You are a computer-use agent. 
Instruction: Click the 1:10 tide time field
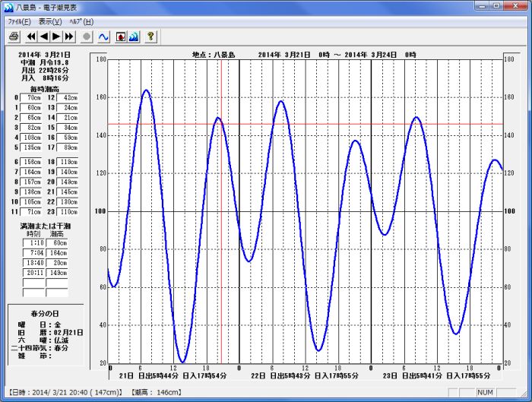pyautogui.click(x=33, y=243)
